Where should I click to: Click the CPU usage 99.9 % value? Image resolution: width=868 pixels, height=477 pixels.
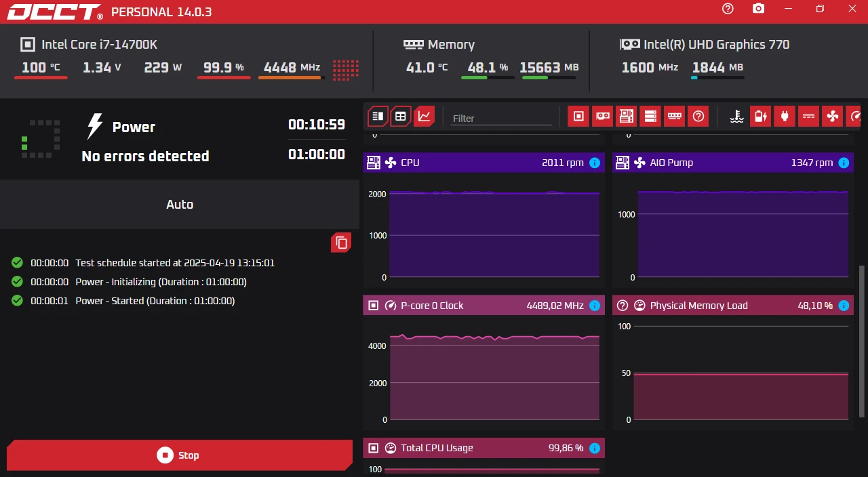tap(224, 67)
